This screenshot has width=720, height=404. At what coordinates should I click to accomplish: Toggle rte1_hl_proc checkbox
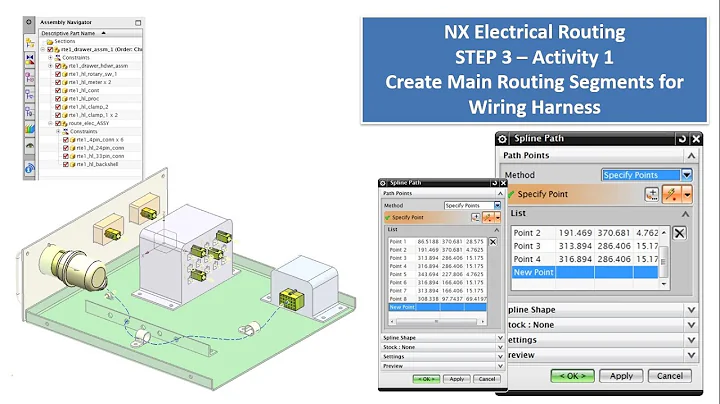point(58,99)
